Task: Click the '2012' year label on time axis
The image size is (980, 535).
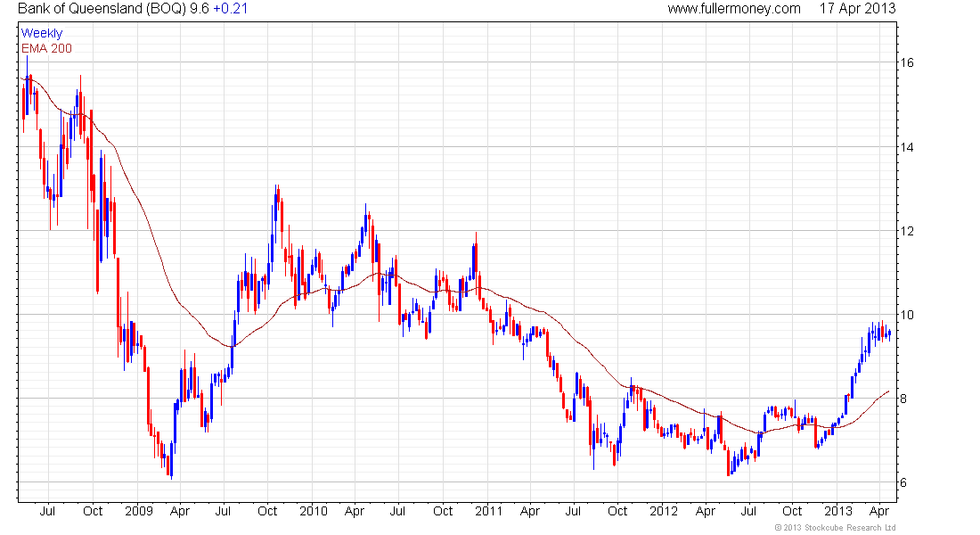Action: tap(664, 511)
